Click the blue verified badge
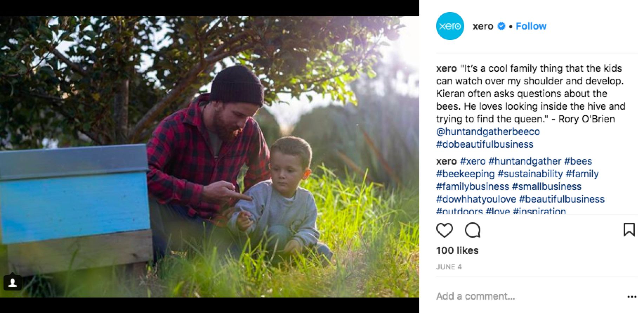The height and width of the screenshot is (313, 644). (501, 26)
